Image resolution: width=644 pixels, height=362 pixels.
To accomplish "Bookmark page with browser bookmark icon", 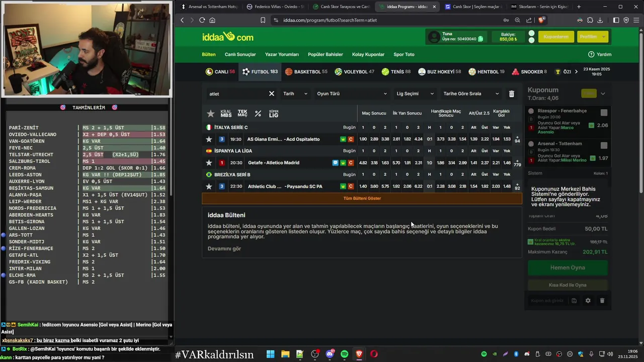I will pyautogui.click(x=263, y=20).
